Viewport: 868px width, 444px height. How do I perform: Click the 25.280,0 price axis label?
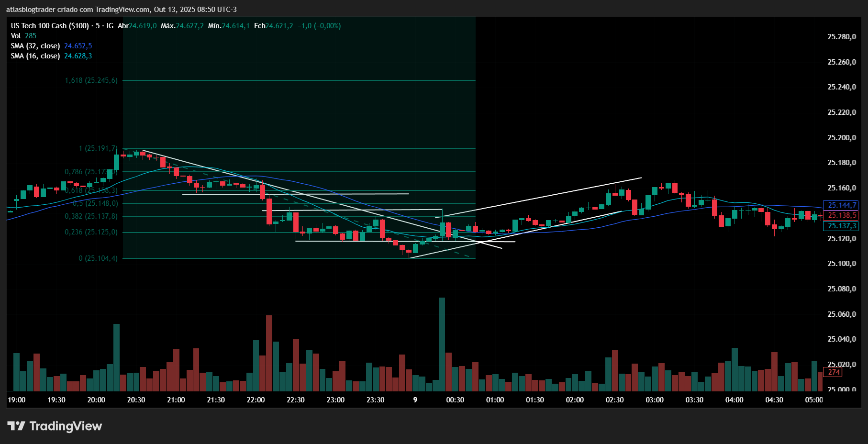coord(841,37)
